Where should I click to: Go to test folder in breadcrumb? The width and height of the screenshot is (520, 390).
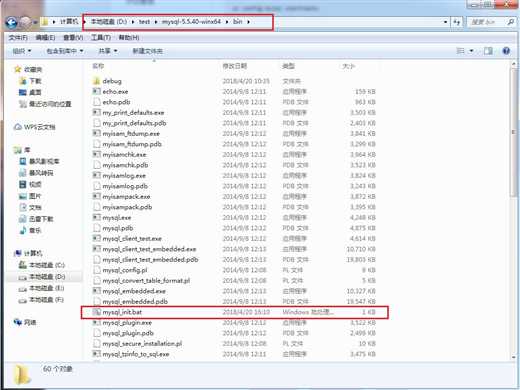[x=144, y=22]
